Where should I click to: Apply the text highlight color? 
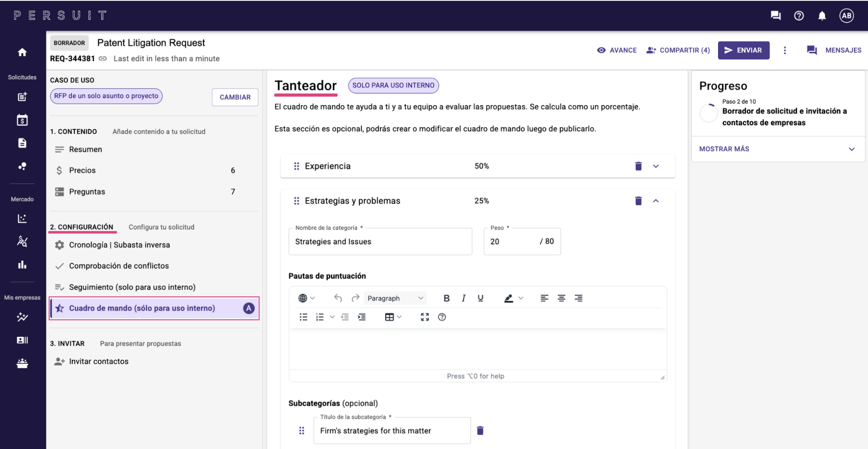pos(508,298)
